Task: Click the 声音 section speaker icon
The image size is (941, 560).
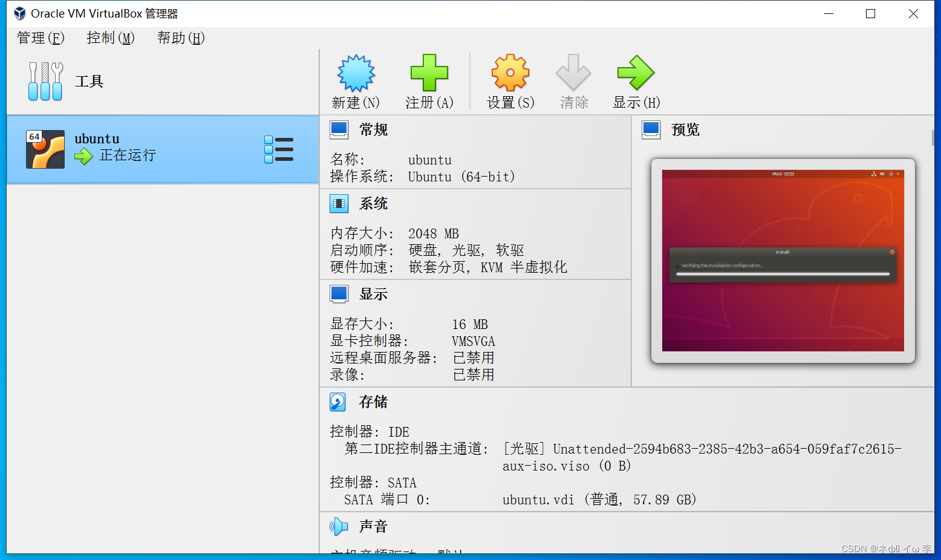Action: pyautogui.click(x=339, y=527)
